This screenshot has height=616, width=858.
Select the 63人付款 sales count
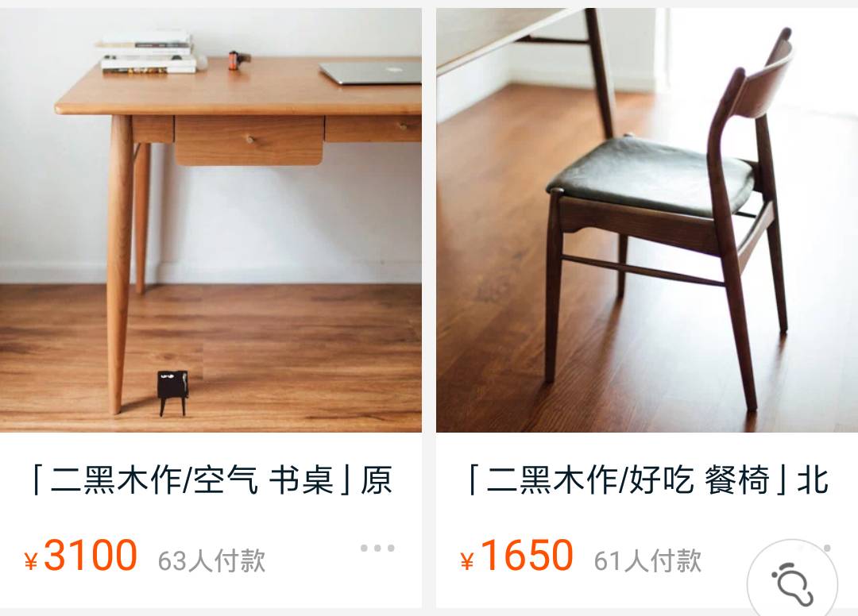tap(212, 560)
